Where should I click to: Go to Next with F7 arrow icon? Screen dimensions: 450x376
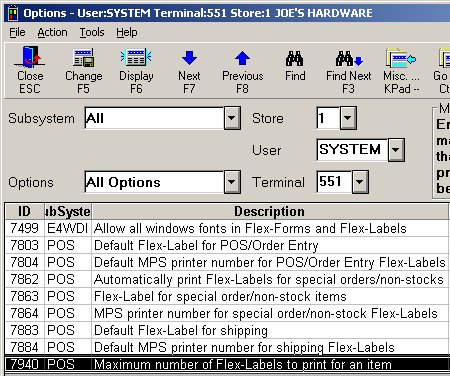coord(189,58)
